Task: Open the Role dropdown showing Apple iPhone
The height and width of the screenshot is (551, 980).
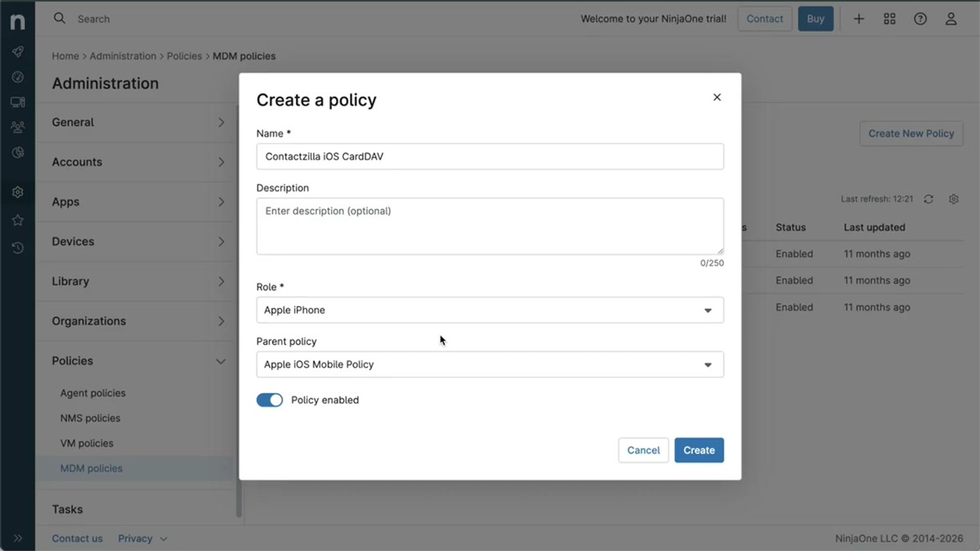Action: pos(490,310)
